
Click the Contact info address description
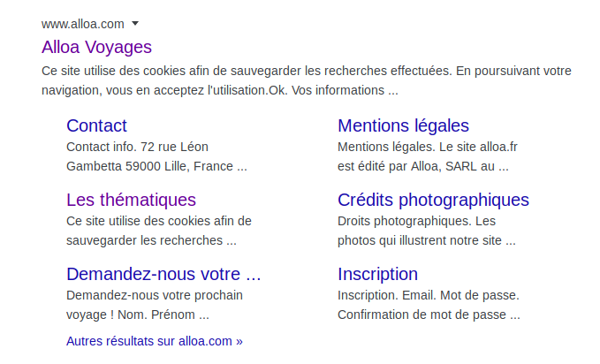[x=137, y=147]
